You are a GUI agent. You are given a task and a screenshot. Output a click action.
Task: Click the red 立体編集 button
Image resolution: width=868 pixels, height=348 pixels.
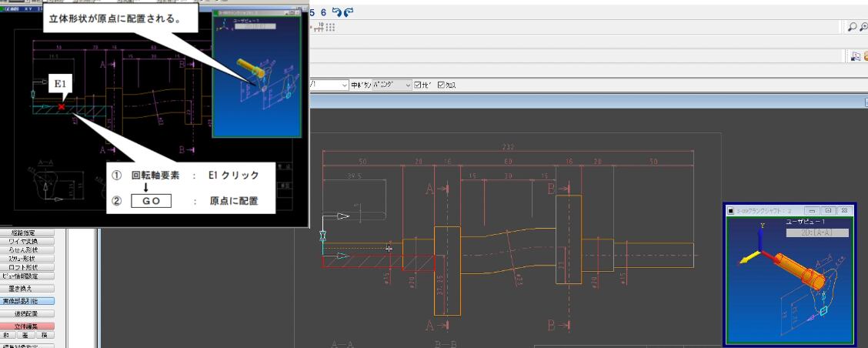(x=32, y=326)
